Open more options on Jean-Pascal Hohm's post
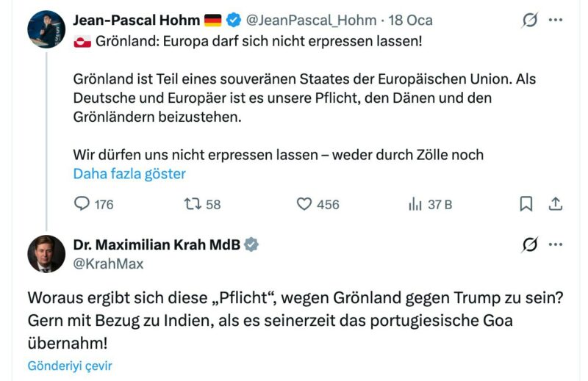The width and height of the screenshot is (588, 381). tap(556, 21)
